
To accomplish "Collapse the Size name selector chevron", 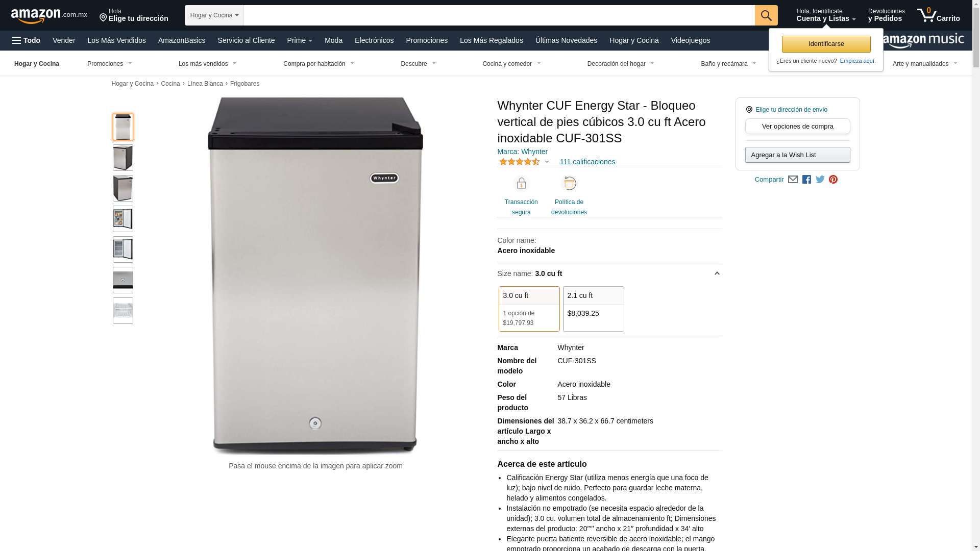I will (717, 273).
